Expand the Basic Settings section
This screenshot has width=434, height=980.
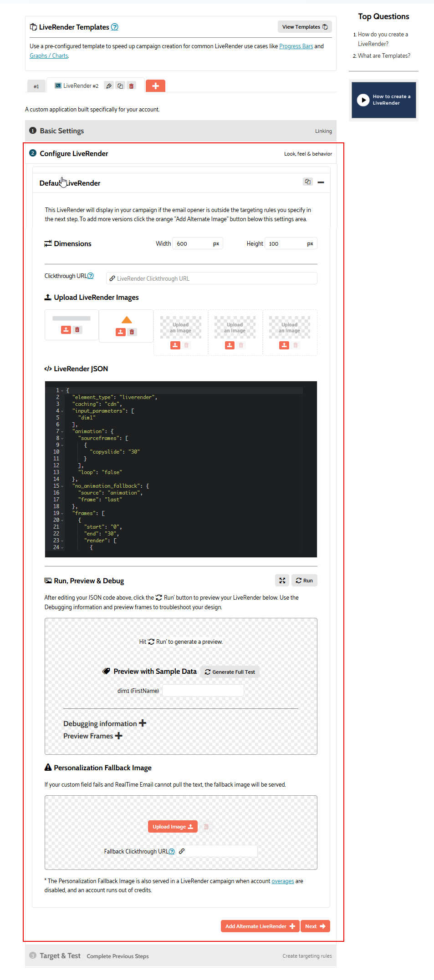[181, 131]
